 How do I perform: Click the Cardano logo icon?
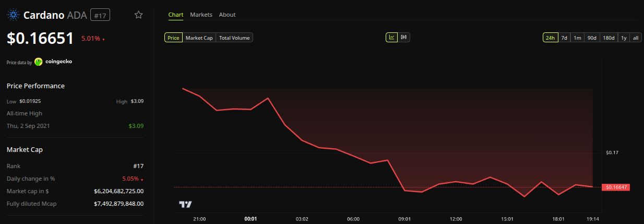pyautogui.click(x=13, y=15)
